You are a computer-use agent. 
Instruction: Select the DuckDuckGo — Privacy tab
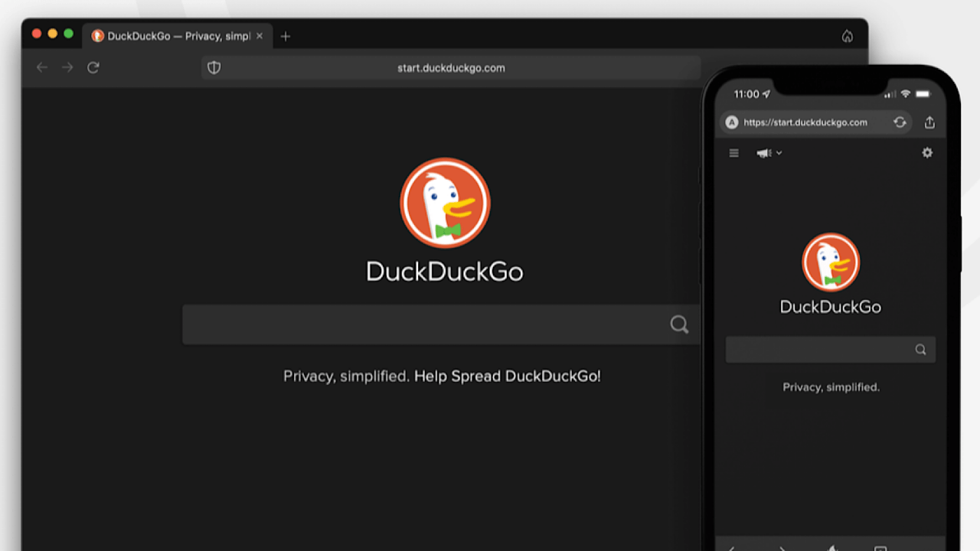(177, 36)
